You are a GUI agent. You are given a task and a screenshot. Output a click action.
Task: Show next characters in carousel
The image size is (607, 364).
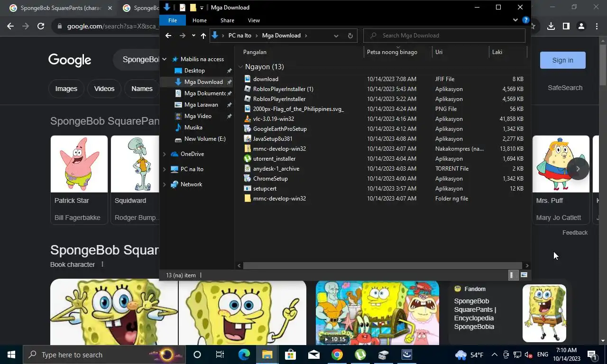578,169
